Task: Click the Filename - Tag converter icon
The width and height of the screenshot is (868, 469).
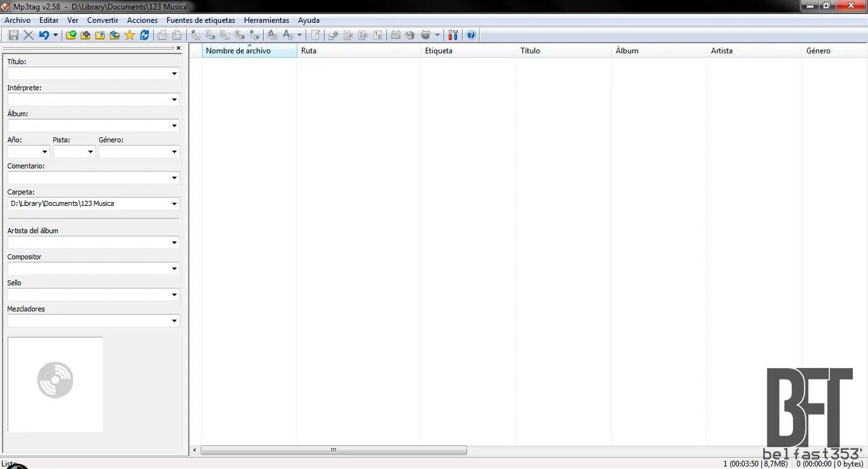Action: coord(210,35)
